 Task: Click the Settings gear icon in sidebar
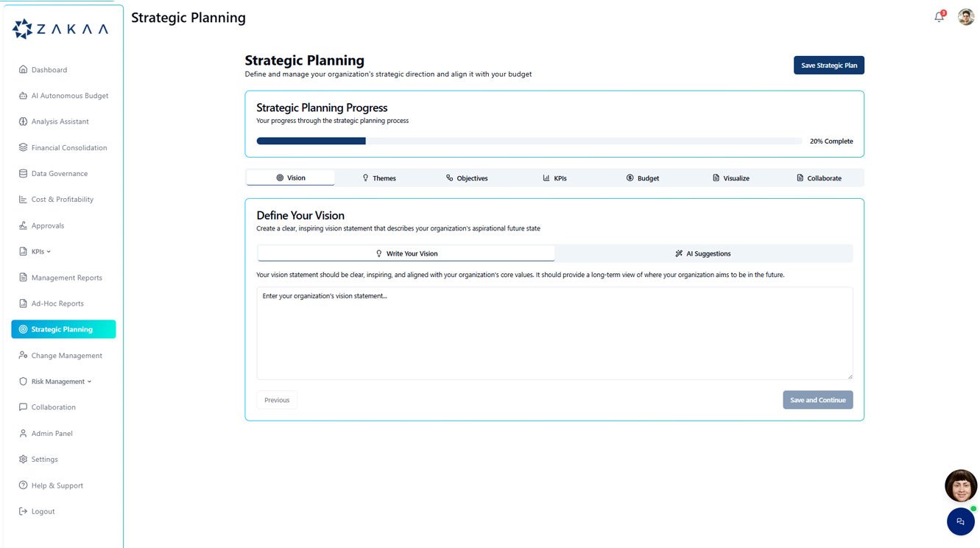pos(23,460)
